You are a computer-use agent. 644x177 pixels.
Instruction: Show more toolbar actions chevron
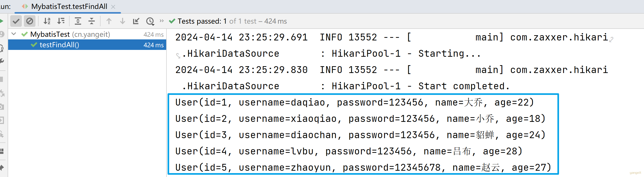point(162,21)
